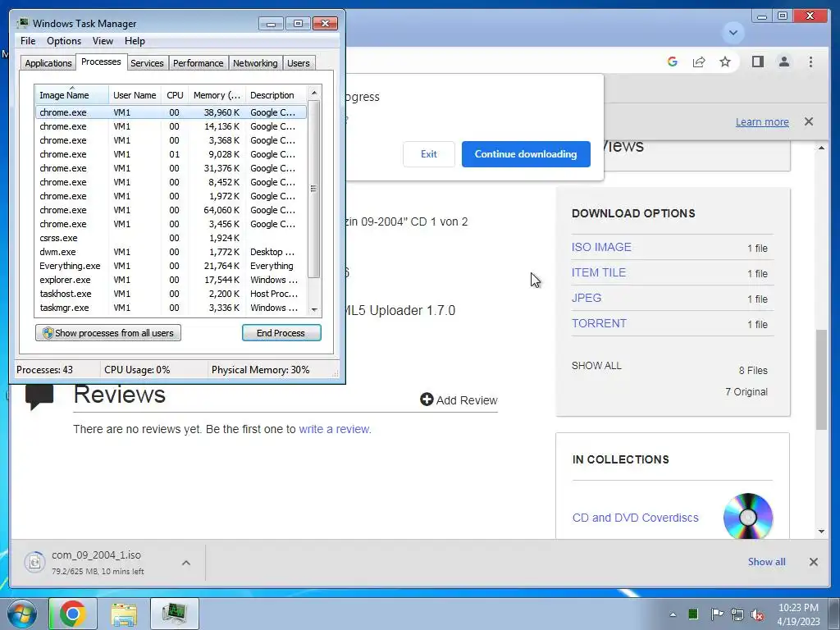
Task: Open Chrome's three-dot menu
Action: point(810,62)
